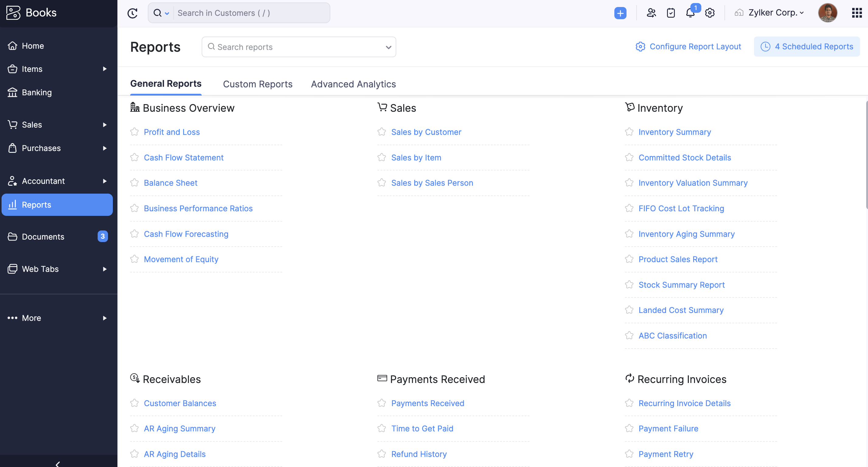Viewport: 868px width, 467px height.
Task: Favorite FIFO Cost Lot Tracking star
Action: [629, 208]
